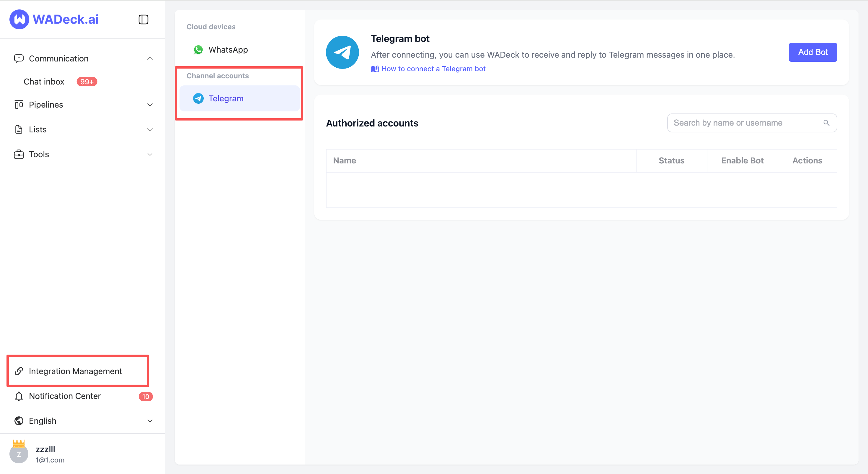Open the Tools menu
Screen dimensions: 868x474
click(83, 154)
